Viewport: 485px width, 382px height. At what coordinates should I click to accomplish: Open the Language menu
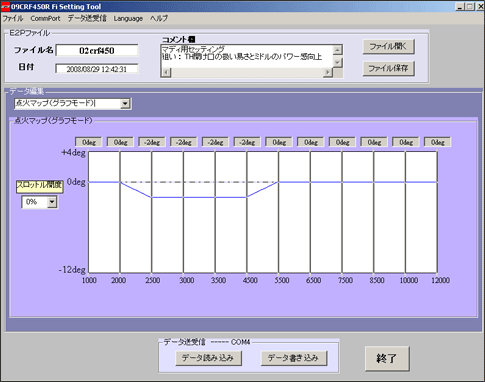128,18
